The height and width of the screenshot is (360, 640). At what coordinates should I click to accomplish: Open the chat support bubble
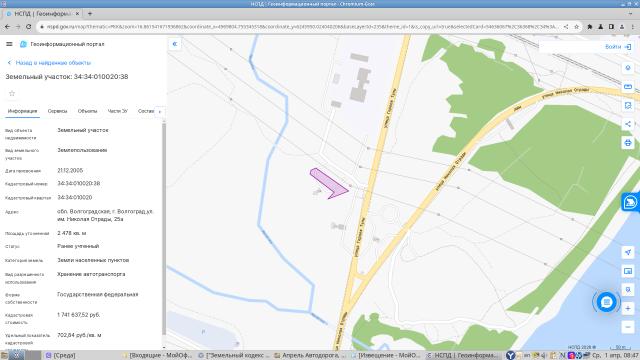pos(606,302)
